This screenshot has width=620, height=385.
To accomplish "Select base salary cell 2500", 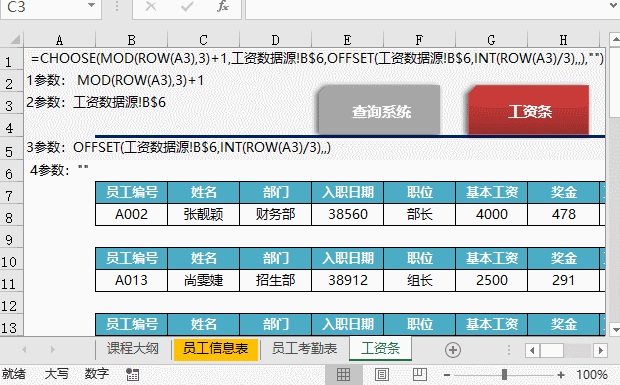I will coord(491,280).
